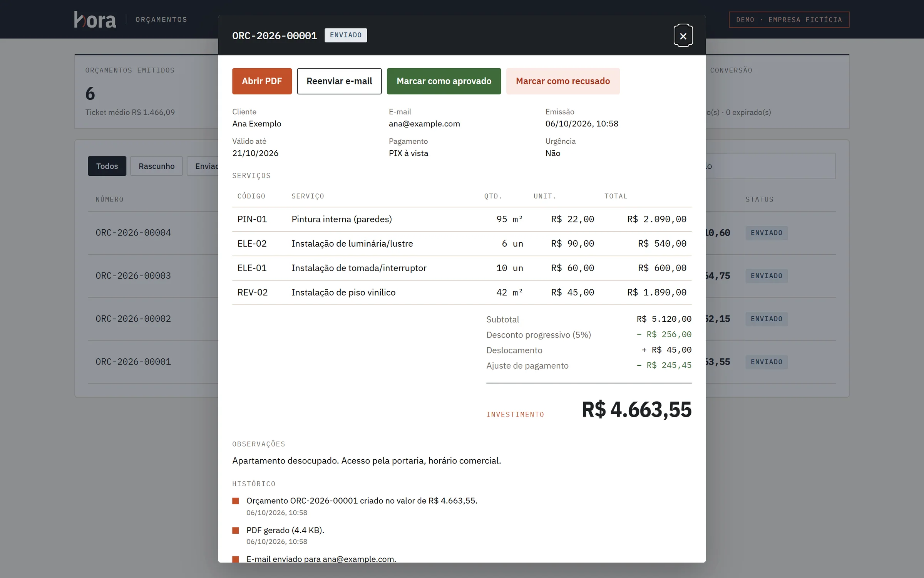Click the Ajuste de pagamento value
The width and height of the screenshot is (924, 578).
coord(664,365)
